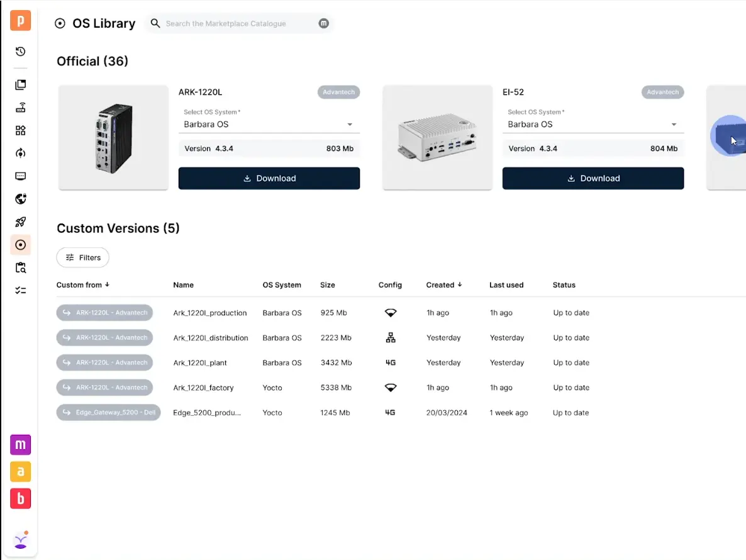Expand OS System dropdown for ARK-1220L
This screenshot has width=746, height=560.
[350, 125]
